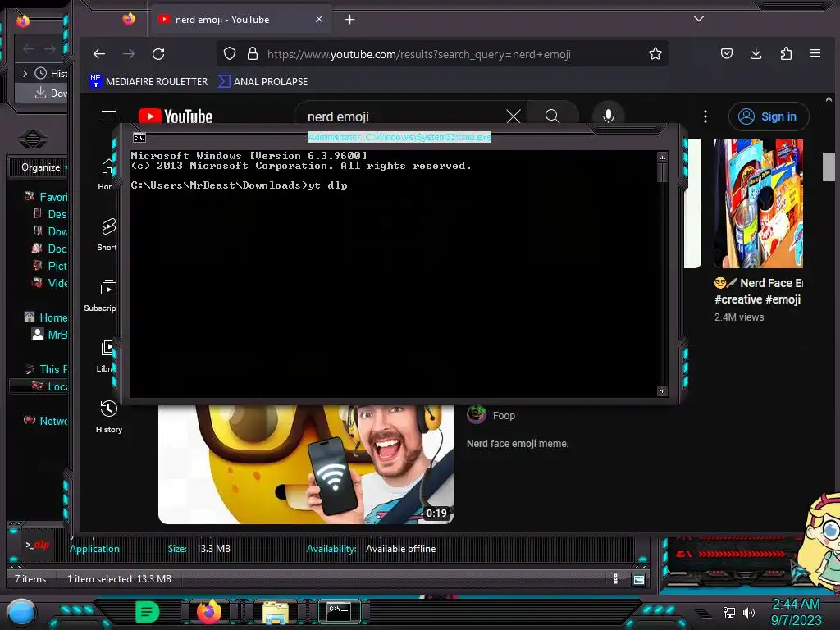Screen dimensions: 840x630
Task: Close the nerd emoji YouTube tab
Action: click(319, 20)
